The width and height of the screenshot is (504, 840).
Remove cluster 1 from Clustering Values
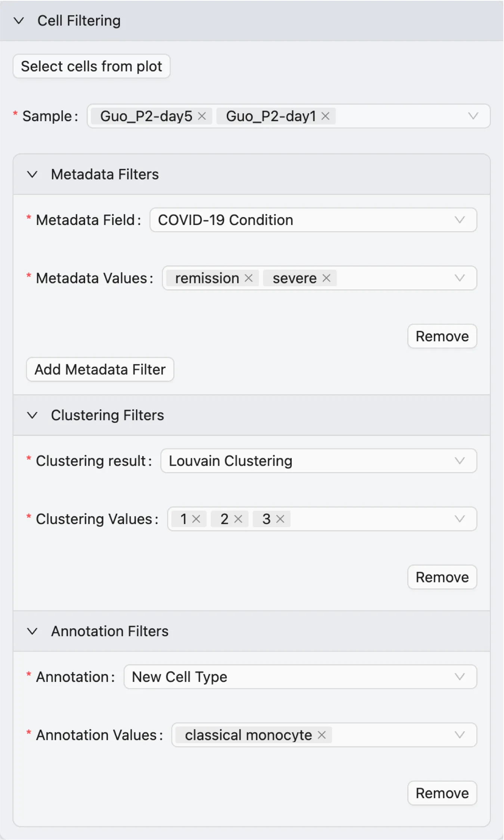(x=196, y=519)
